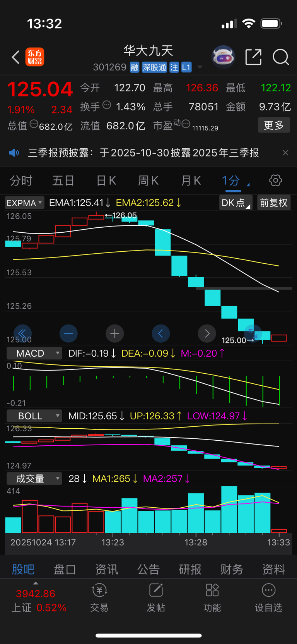The height and width of the screenshot is (644, 297).
Task: Select the stock code 301269
Action: (x=110, y=67)
